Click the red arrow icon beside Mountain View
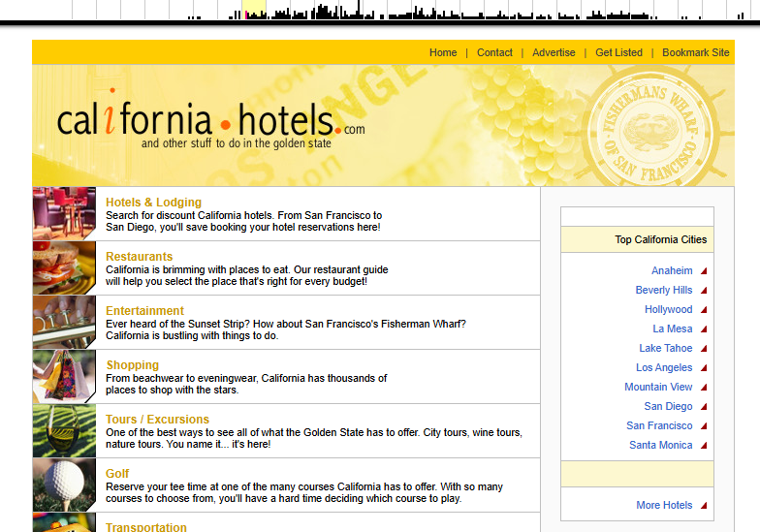Screen dimensions: 760x532 click(704, 388)
